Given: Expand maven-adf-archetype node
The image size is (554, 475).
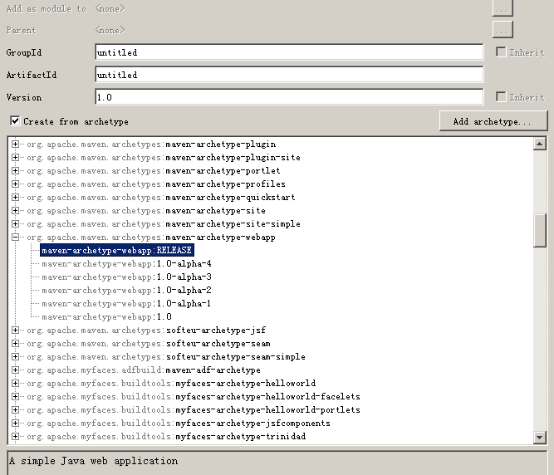Looking at the screenshot, I should (15, 370).
